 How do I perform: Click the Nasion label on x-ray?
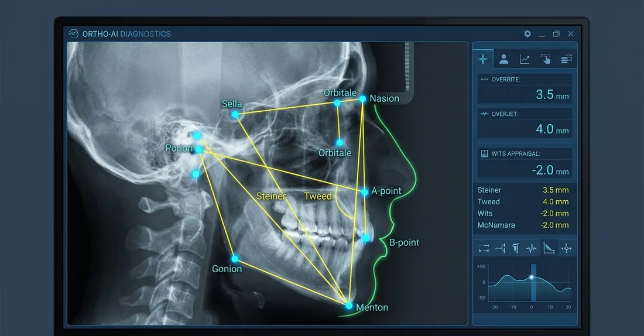(x=385, y=98)
